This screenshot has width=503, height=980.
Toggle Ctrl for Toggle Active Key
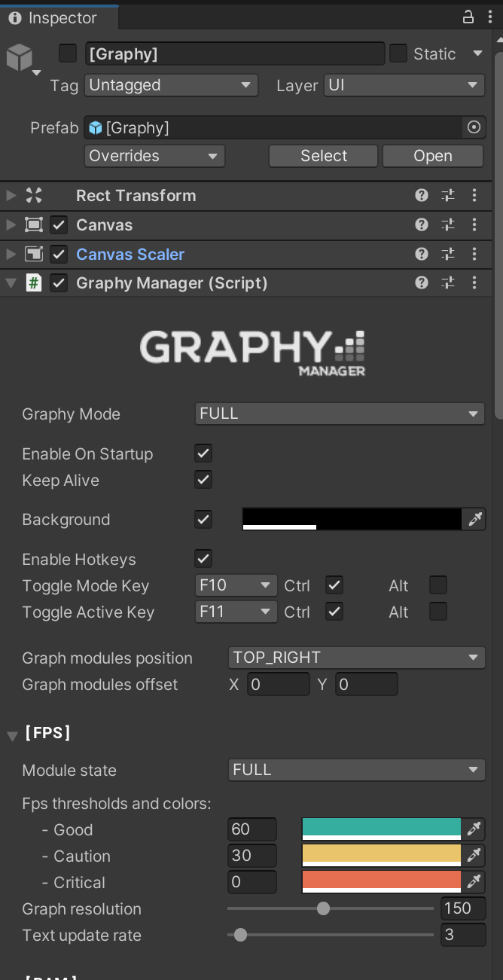(x=334, y=612)
